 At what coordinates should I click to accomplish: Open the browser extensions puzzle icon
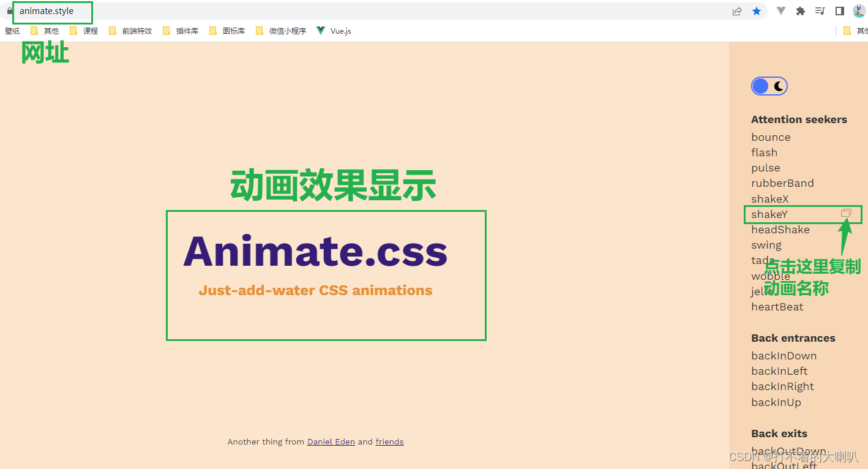point(800,11)
